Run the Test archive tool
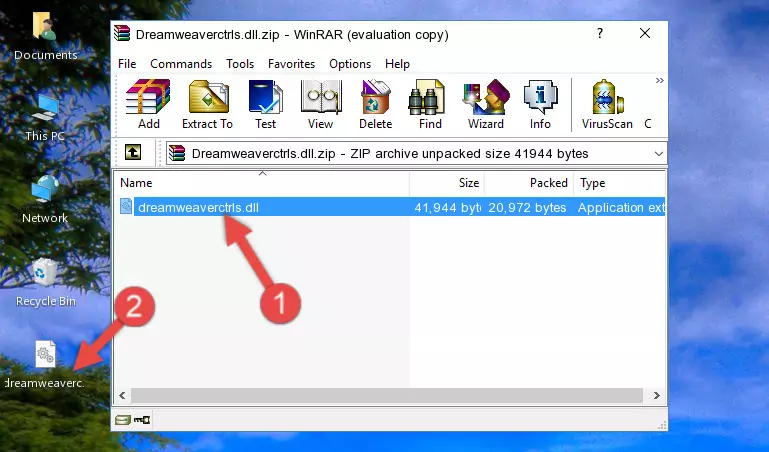This screenshot has width=769, height=452. 265,104
